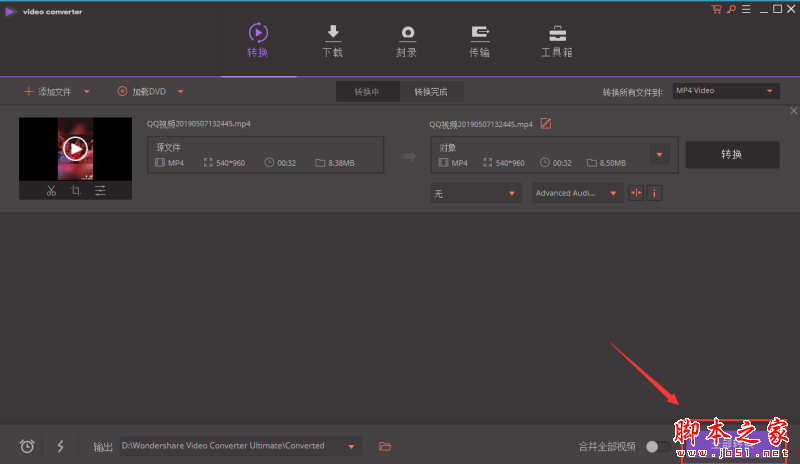The image size is (800, 464).
Task: Open the output folder icon
Action: click(385, 447)
